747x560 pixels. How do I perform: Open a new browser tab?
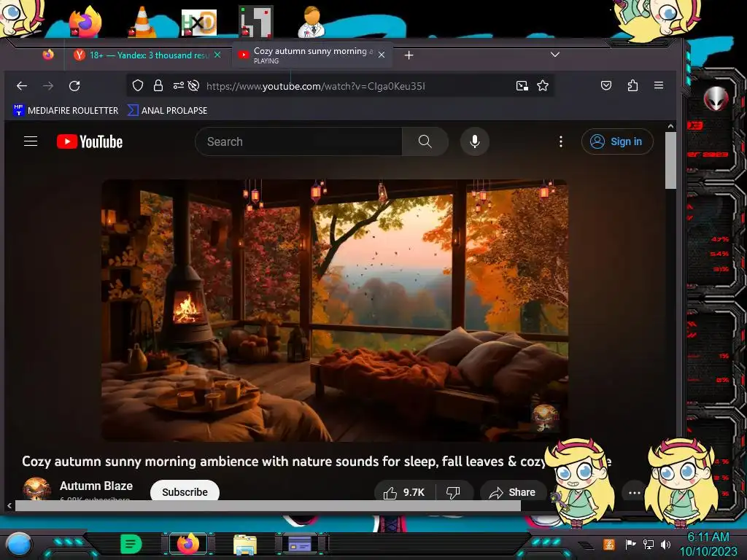click(x=409, y=55)
